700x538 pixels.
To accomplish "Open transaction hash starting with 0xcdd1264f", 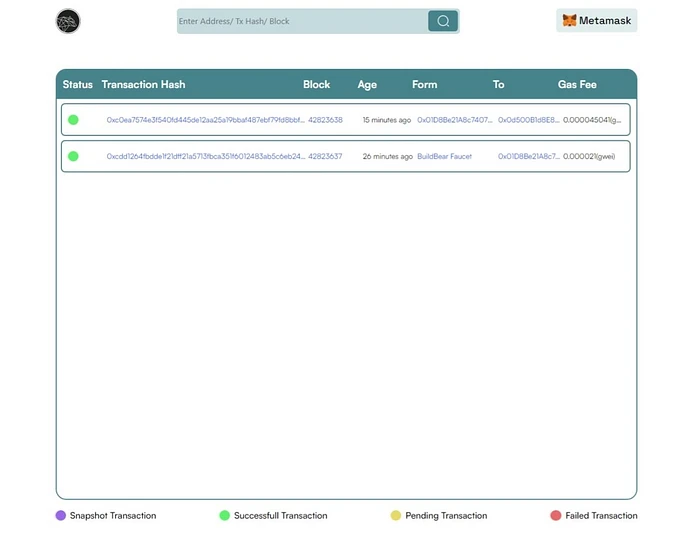I will tap(205, 157).
